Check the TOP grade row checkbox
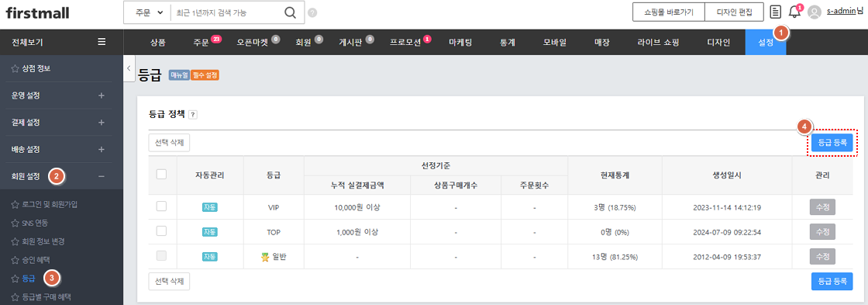 tap(161, 231)
